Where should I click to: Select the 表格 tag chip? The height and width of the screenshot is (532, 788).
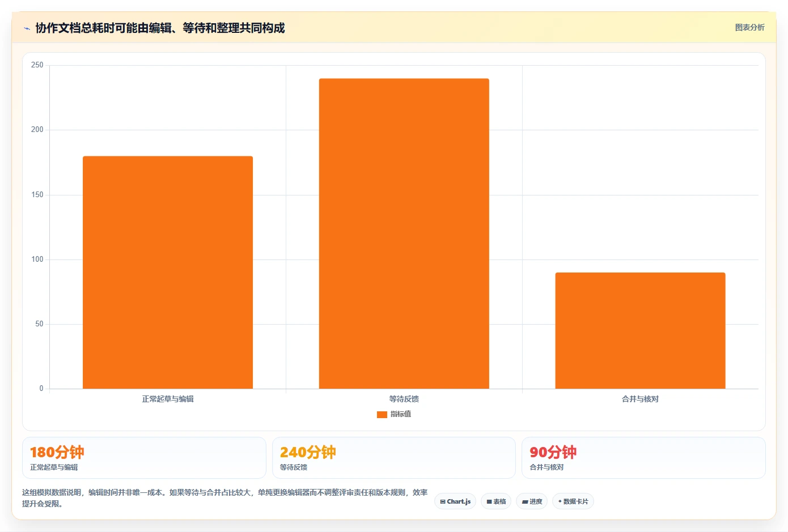tap(496, 501)
